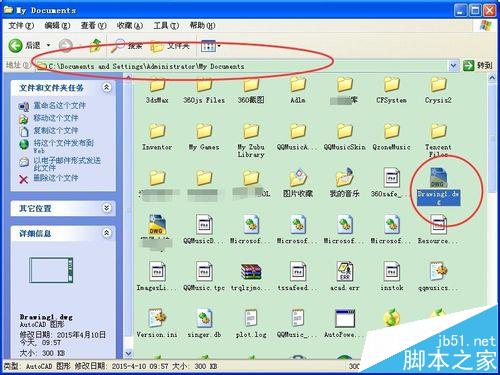Select the ImagesLi... file
Screen dimensions: 500x375
(157, 277)
